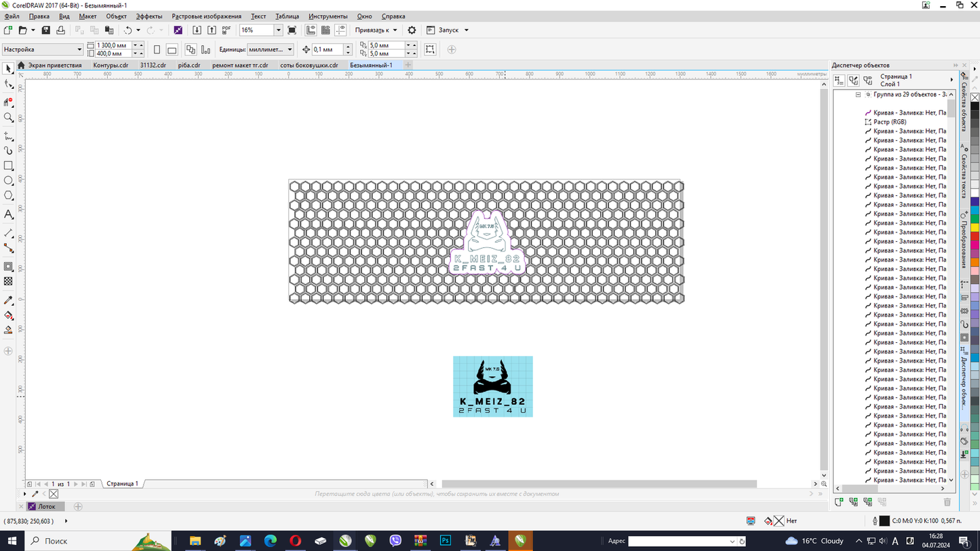Image resolution: width=980 pixels, height=551 pixels.
Task: Toggle edit-across-layers mode in Object Manager
Action: pos(852,80)
